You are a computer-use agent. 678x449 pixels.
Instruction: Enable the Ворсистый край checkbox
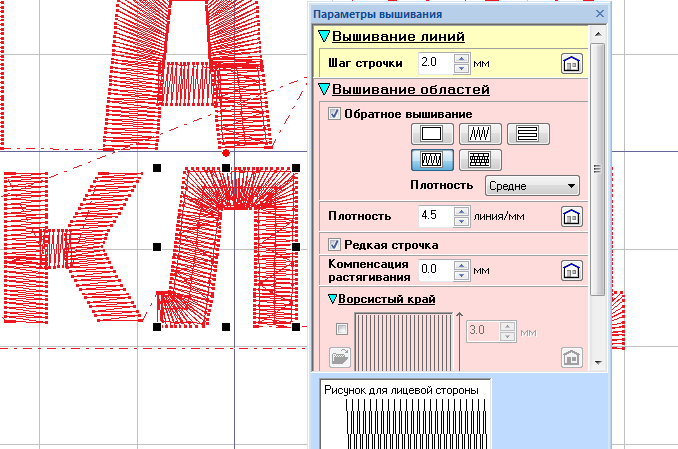343,329
